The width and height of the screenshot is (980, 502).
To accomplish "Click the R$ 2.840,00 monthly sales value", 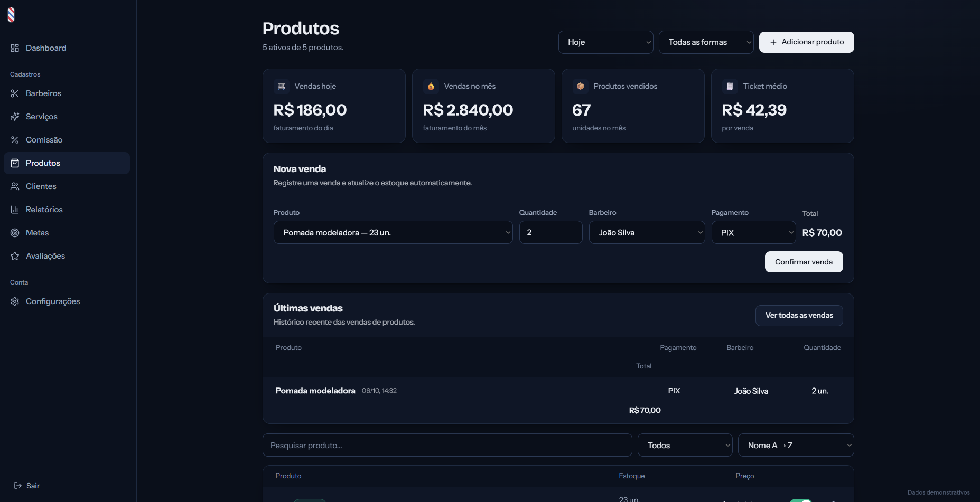I will coord(468,110).
